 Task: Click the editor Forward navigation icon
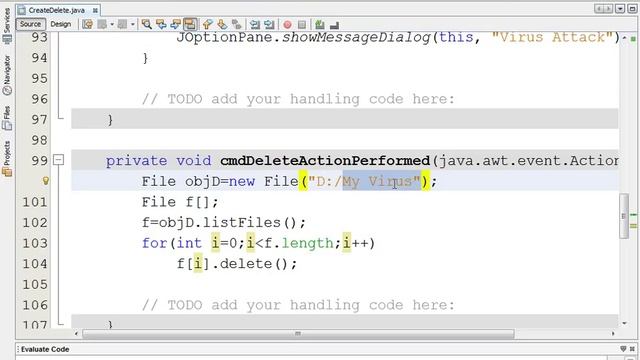[x=122, y=24]
